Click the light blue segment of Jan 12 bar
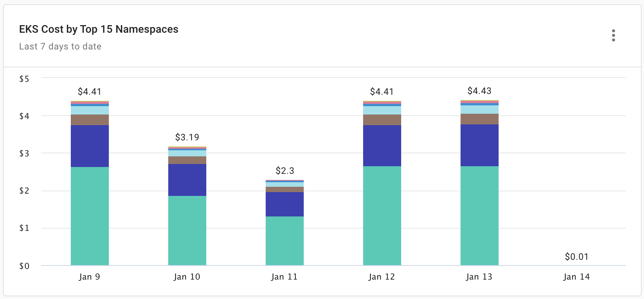This screenshot has width=644, height=299. click(382, 110)
